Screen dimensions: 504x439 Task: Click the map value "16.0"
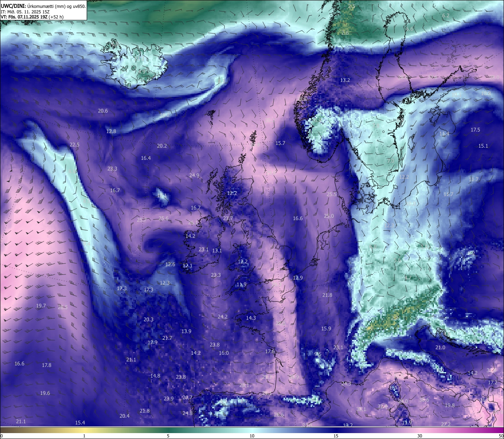point(224,353)
